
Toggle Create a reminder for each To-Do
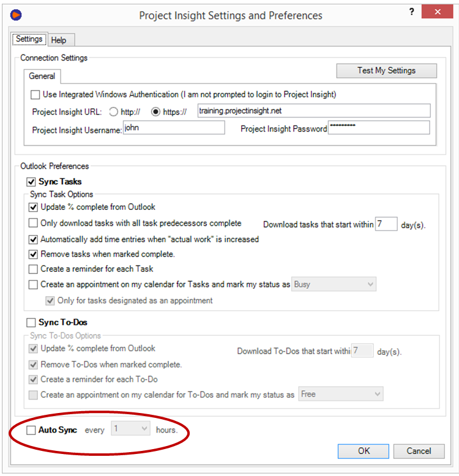tap(33, 379)
